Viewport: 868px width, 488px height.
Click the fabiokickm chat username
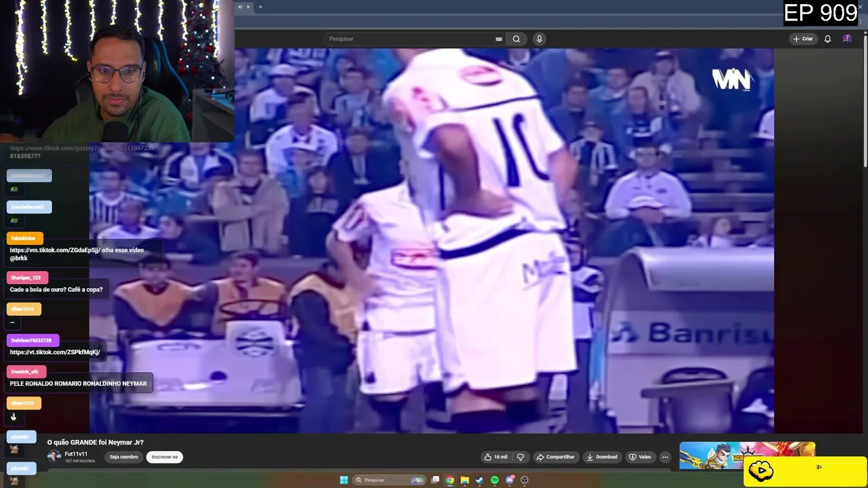tap(24, 239)
